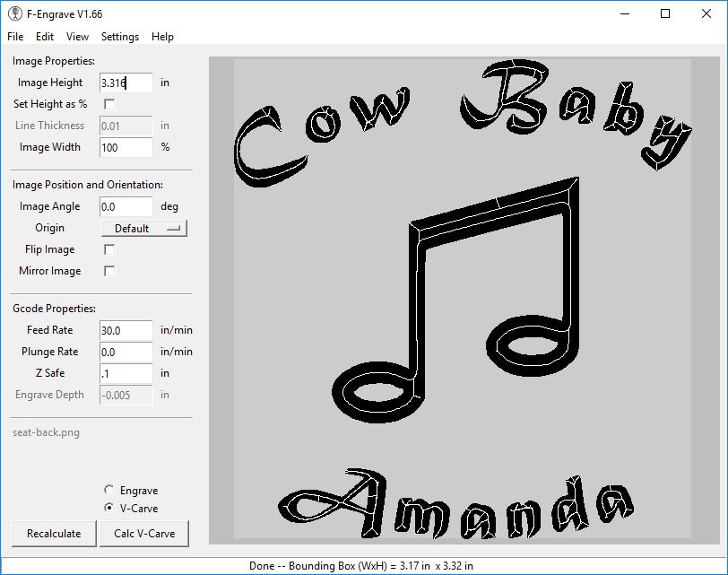Image resolution: width=728 pixels, height=575 pixels.
Task: Click the F-Engrave app icon in title bar
Action: [x=15, y=14]
